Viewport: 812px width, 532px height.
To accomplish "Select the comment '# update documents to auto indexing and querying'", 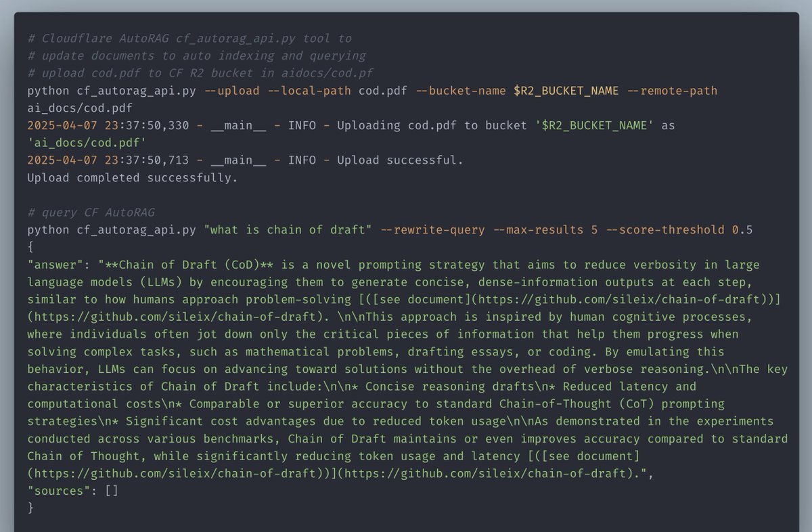I will coord(196,56).
